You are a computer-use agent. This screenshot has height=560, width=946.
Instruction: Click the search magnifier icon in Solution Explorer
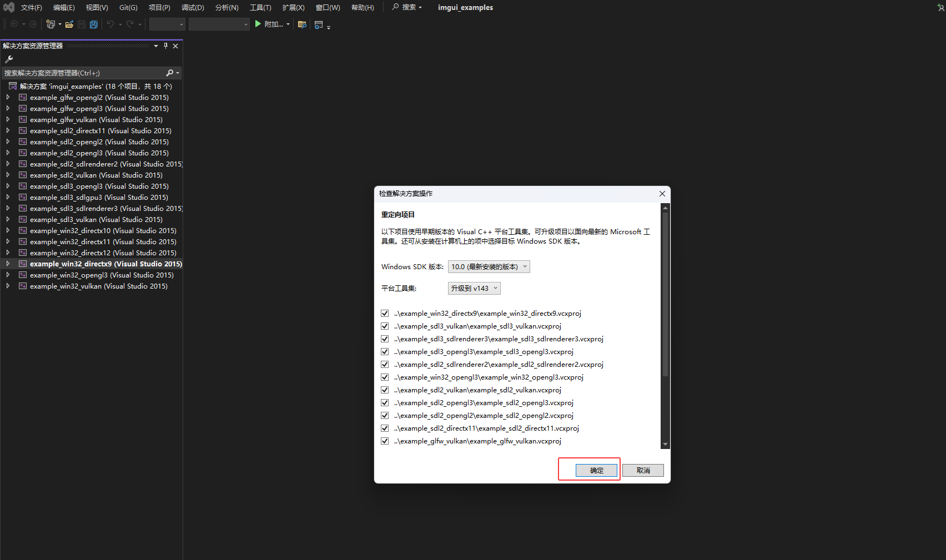pyautogui.click(x=170, y=73)
